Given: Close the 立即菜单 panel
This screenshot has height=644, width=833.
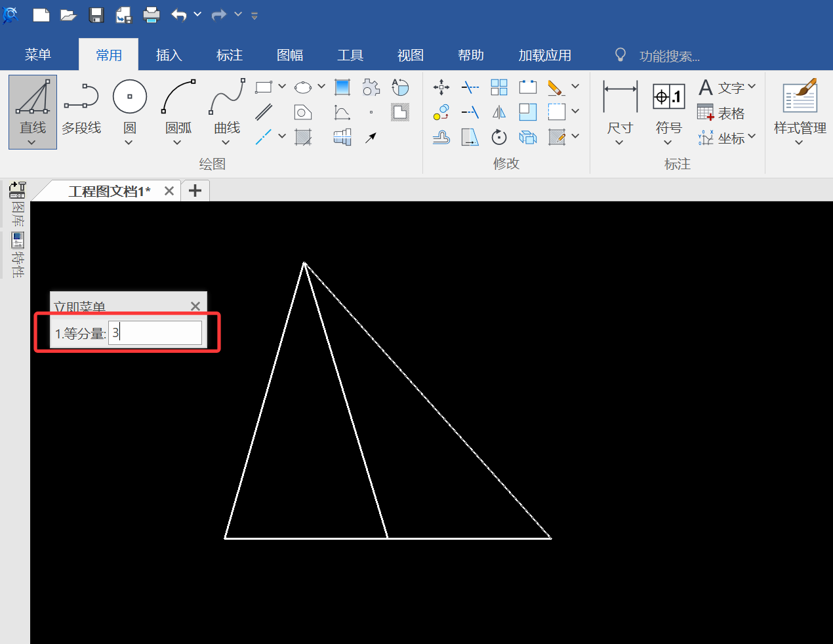Looking at the screenshot, I should (x=195, y=306).
